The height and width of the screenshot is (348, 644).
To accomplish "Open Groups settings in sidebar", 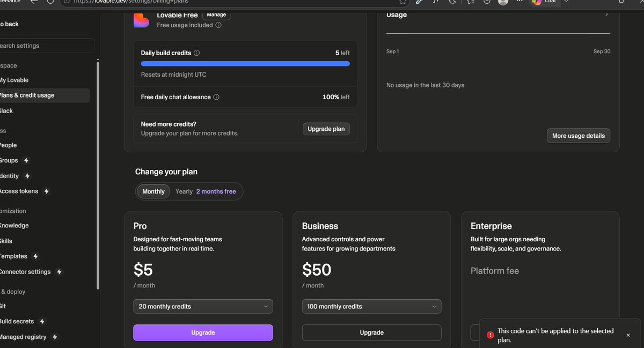I will [x=9, y=160].
